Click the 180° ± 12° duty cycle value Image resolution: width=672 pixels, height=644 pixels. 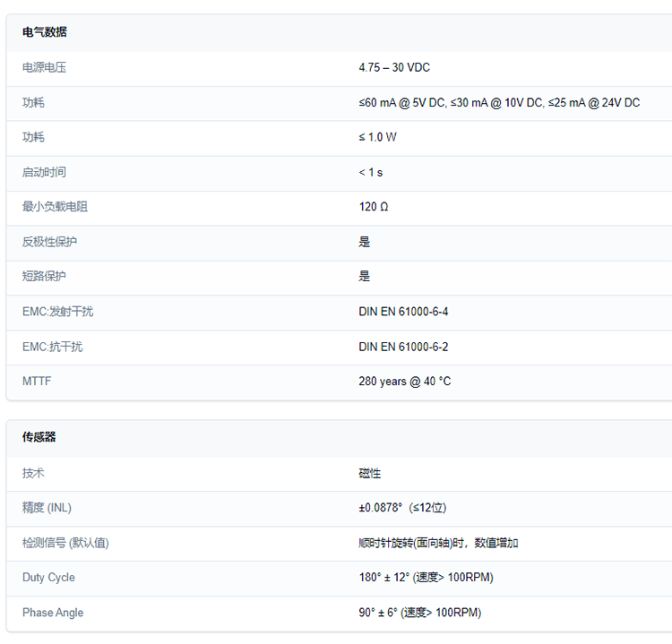click(426, 578)
